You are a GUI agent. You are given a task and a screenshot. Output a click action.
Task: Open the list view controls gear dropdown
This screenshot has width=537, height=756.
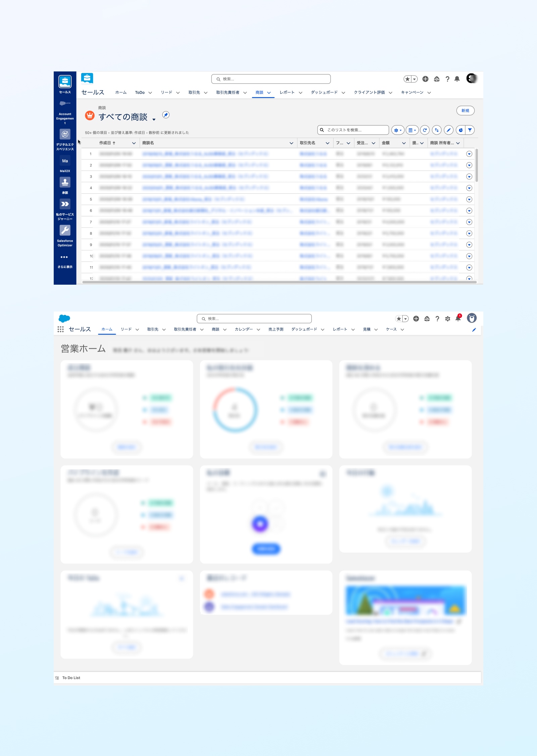point(398,130)
